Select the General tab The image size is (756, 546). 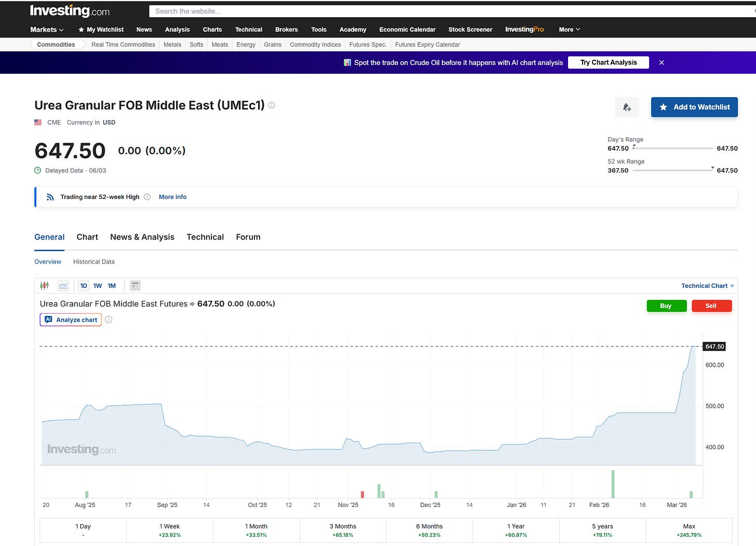(49, 237)
